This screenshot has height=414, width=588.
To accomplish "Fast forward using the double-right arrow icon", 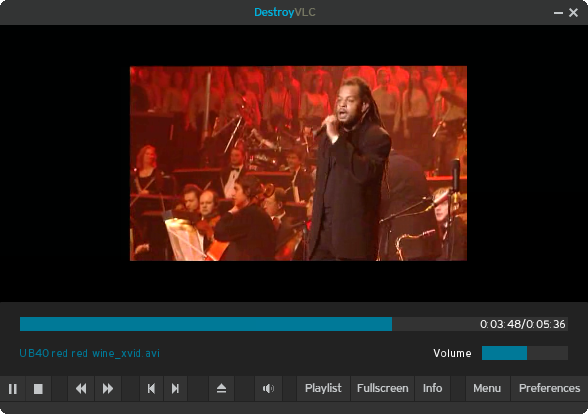I will [108, 388].
